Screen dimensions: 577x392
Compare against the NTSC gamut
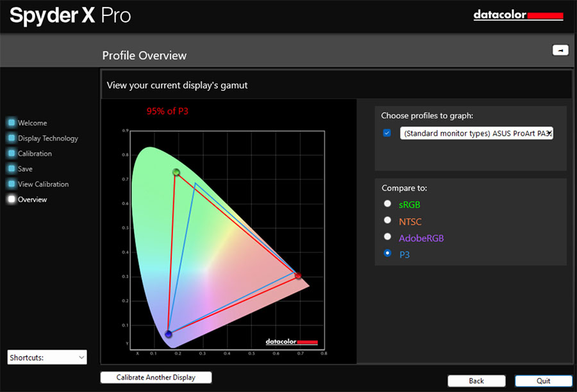click(387, 221)
